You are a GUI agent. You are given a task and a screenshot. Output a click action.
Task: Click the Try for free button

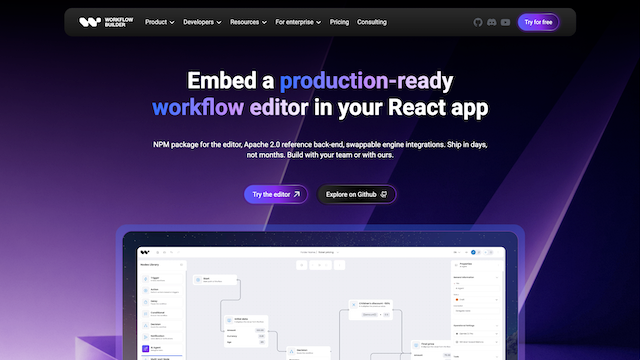tap(538, 22)
